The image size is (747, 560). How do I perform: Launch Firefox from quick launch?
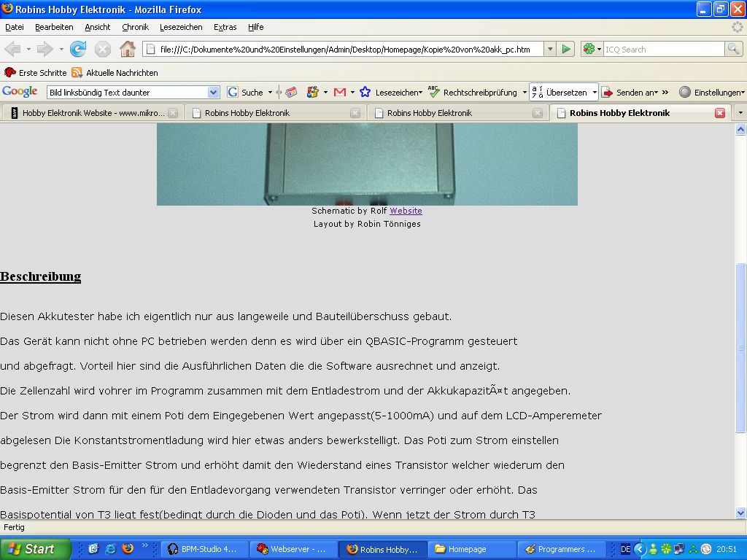point(128,549)
